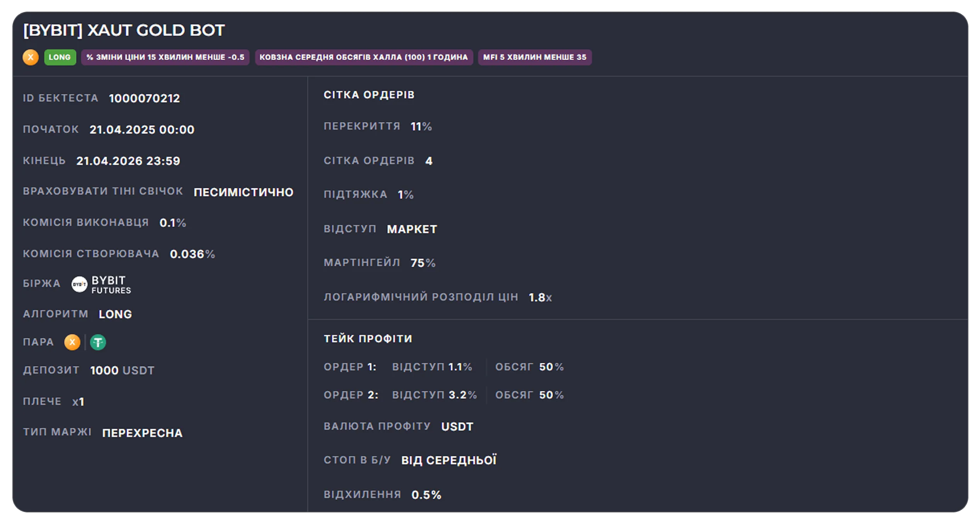Click the title '[BYBIT] XAUT GOLD BOT'
Screen dimensions: 980x524
tap(124, 30)
